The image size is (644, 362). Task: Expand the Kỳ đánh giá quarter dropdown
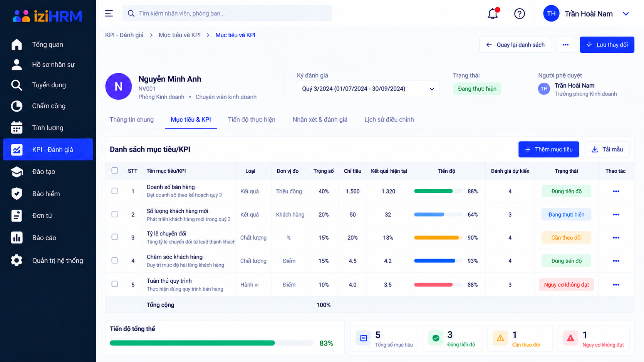pyautogui.click(x=368, y=89)
